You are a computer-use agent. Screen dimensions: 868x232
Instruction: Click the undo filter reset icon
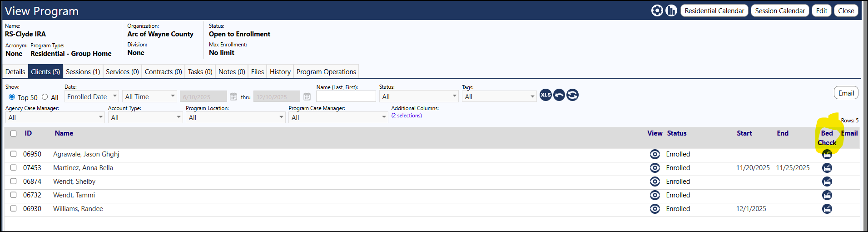559,95
